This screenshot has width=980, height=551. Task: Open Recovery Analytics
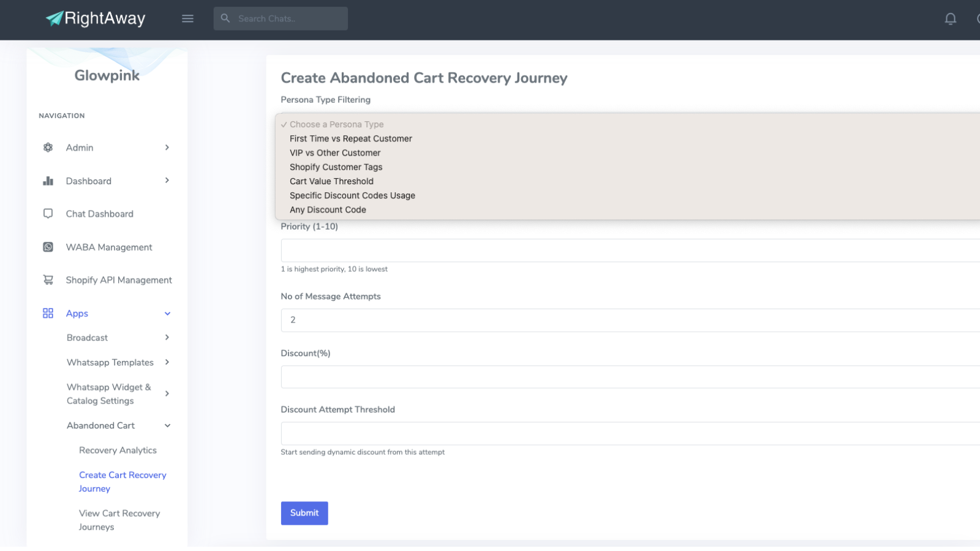pyautogui.click(x=117, y=450)
